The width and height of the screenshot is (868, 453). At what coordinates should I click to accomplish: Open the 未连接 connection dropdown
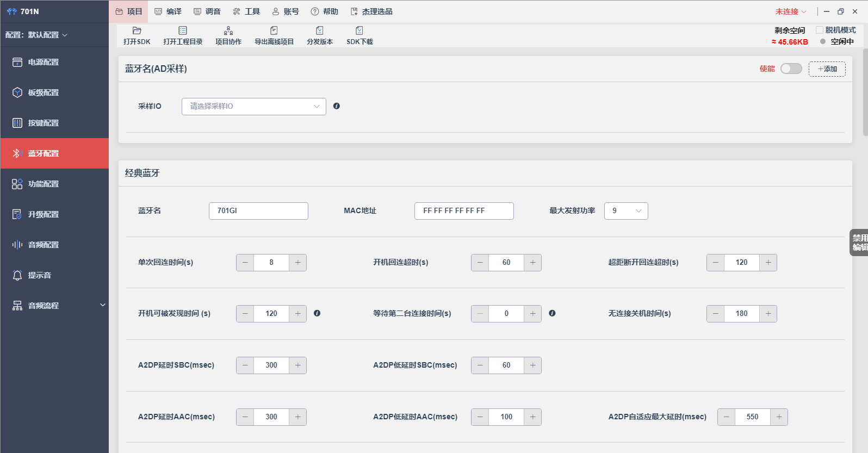[x=791, y=11]
